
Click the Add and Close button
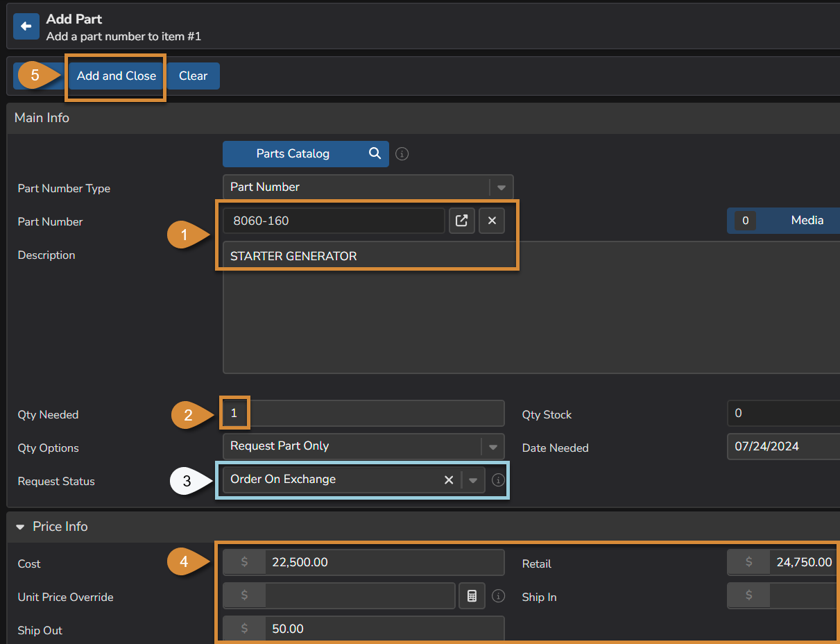click(x=115, y=76)
